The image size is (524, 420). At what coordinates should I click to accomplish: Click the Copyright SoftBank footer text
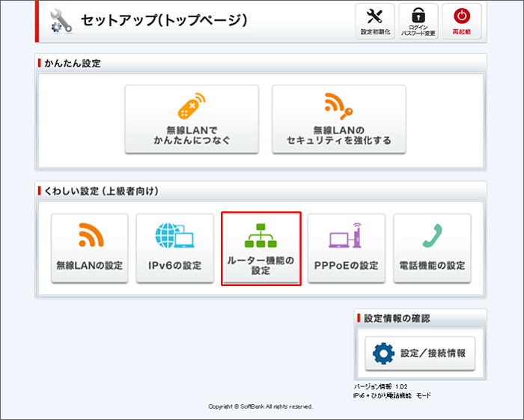[x=261, y=407]
